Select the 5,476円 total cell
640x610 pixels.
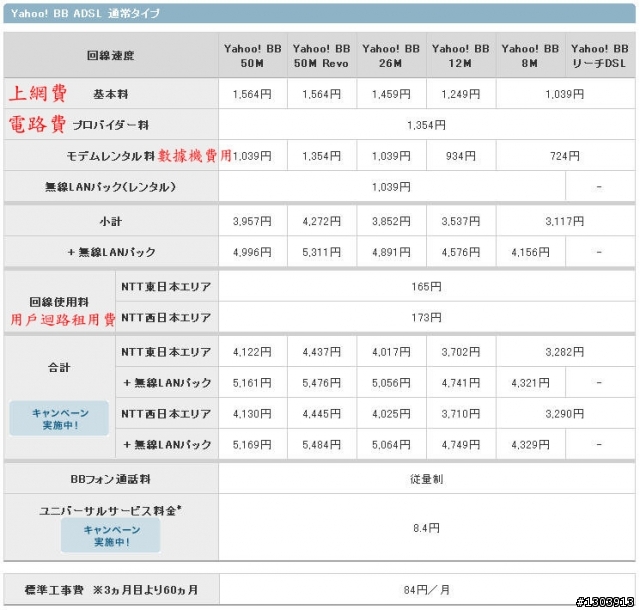(322, 383)
